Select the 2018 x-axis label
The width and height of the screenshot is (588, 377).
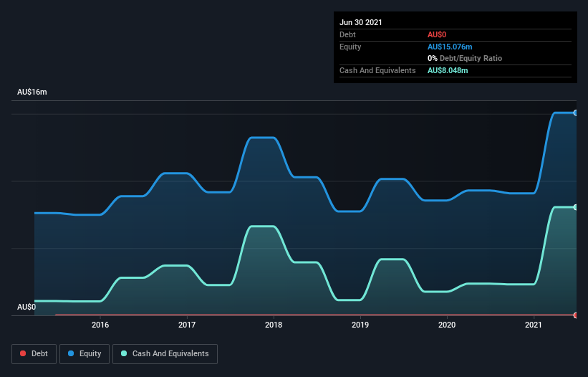click(274, 325)
